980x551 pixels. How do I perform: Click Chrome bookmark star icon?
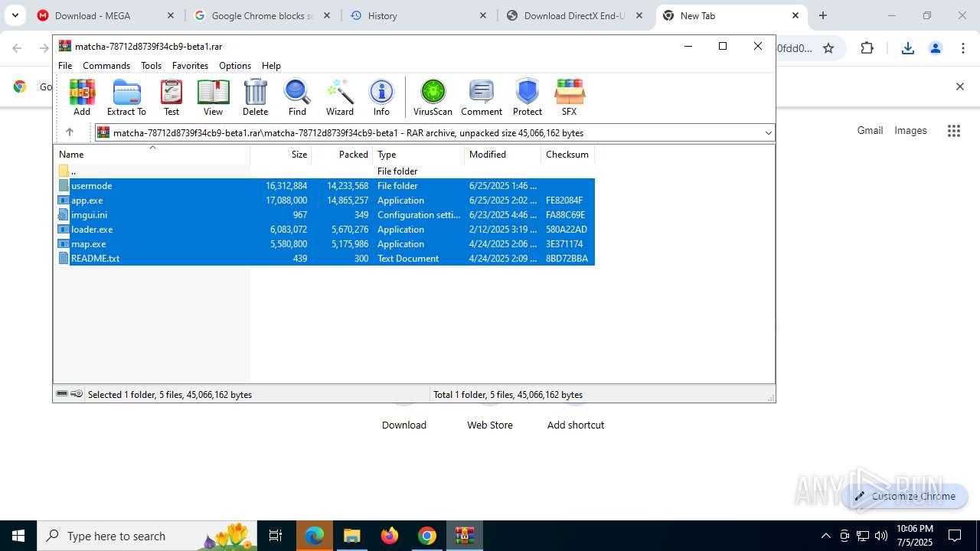click(x=828, y=48)
